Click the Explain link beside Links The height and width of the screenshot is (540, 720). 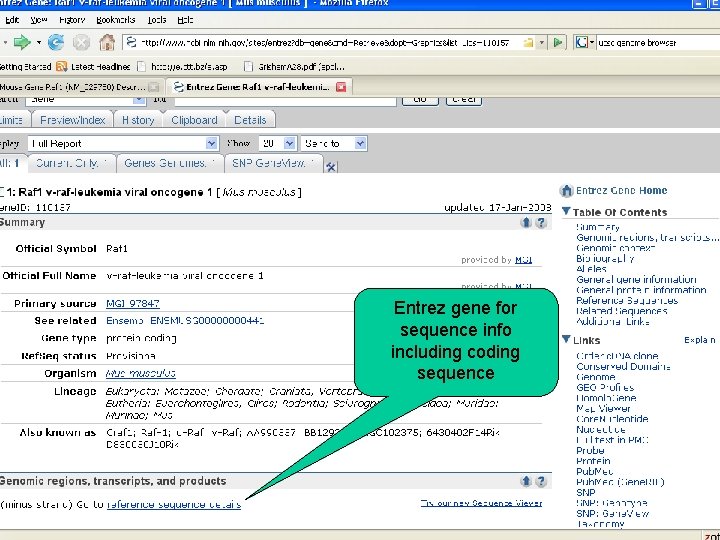pos(699,340)
